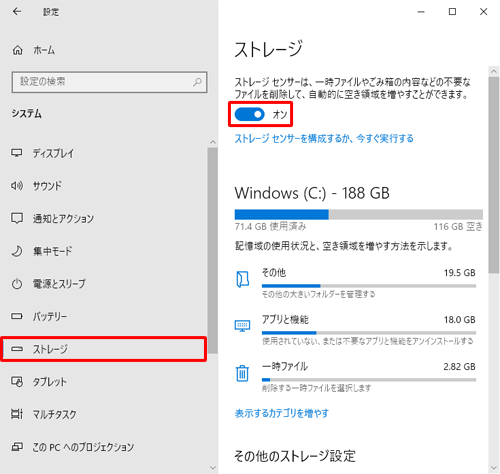This screenshot has height=474, width=500.
Task: Click 表示するカテゴリを増やす link
Action: click(x=282, y=413)
